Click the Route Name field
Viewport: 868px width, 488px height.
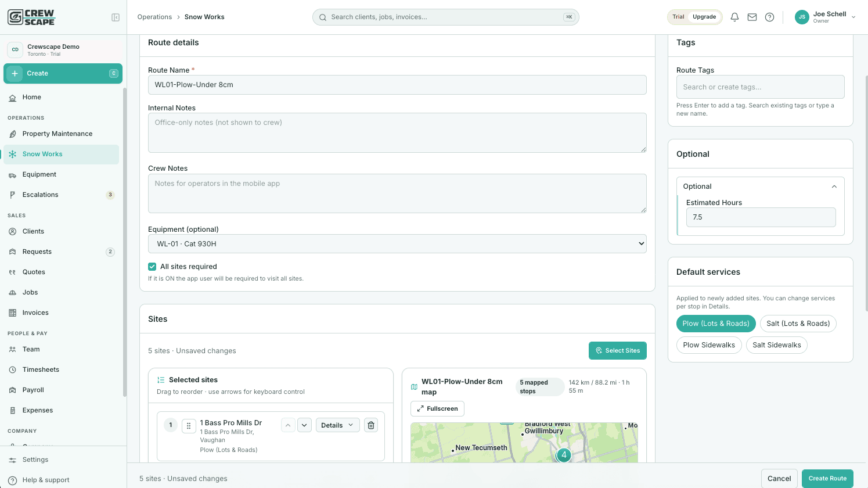[397, 85]
